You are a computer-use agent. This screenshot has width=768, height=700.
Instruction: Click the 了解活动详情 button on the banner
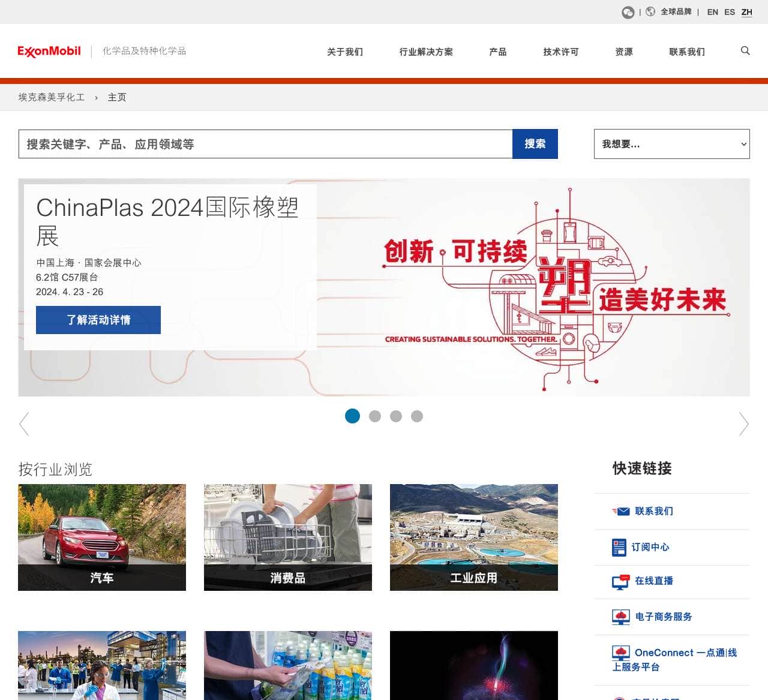(98, 320)
